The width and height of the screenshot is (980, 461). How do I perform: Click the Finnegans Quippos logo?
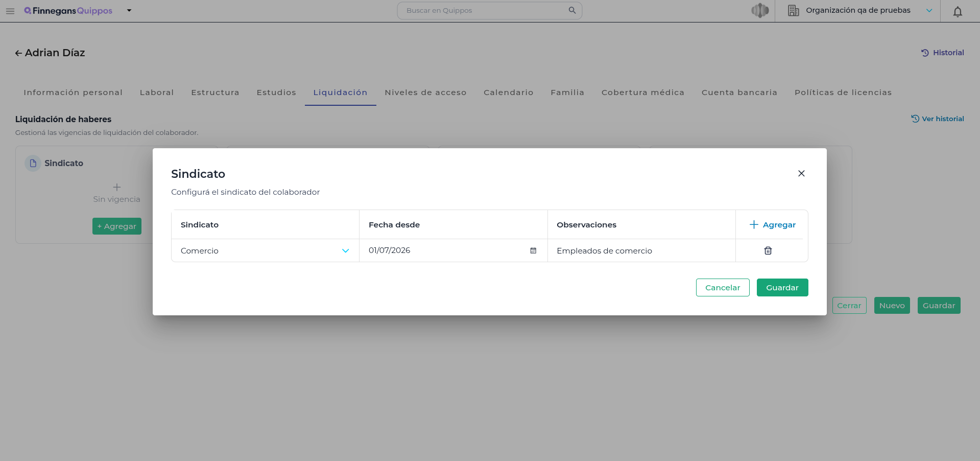pyautogui.click(x=68, y=11)
